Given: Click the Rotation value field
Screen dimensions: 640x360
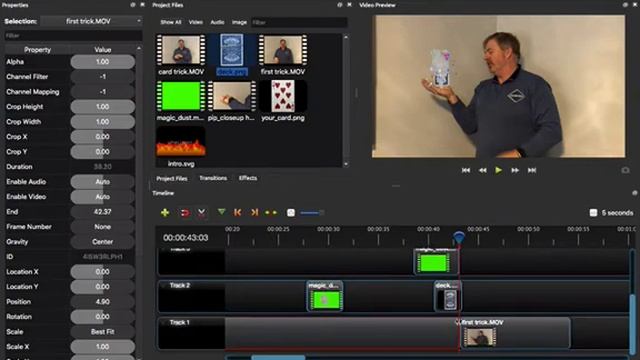Looking at the screenshot, I should coord(102,316).
